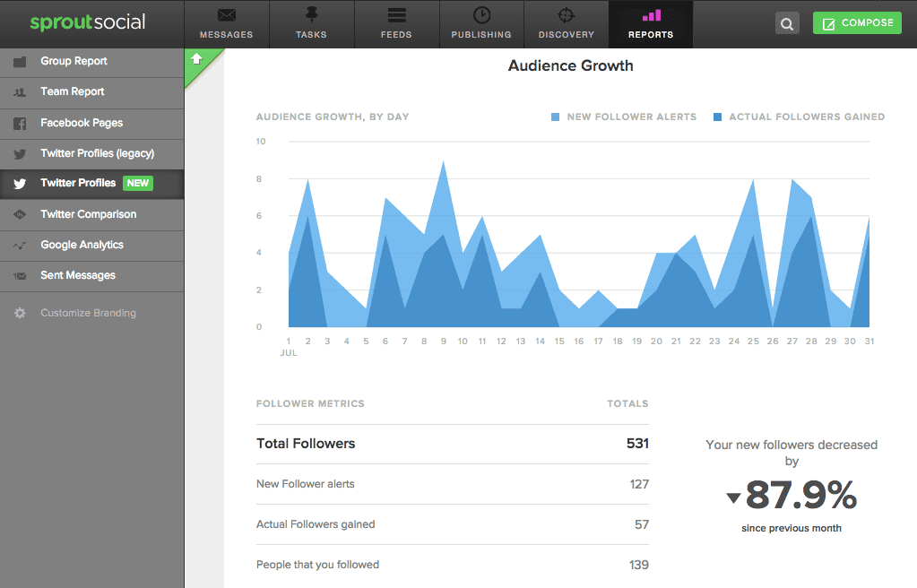The width and height of the screenshot is (917, 588).
Task: Open Tasks pushpin icon
Action: (311, 14)
